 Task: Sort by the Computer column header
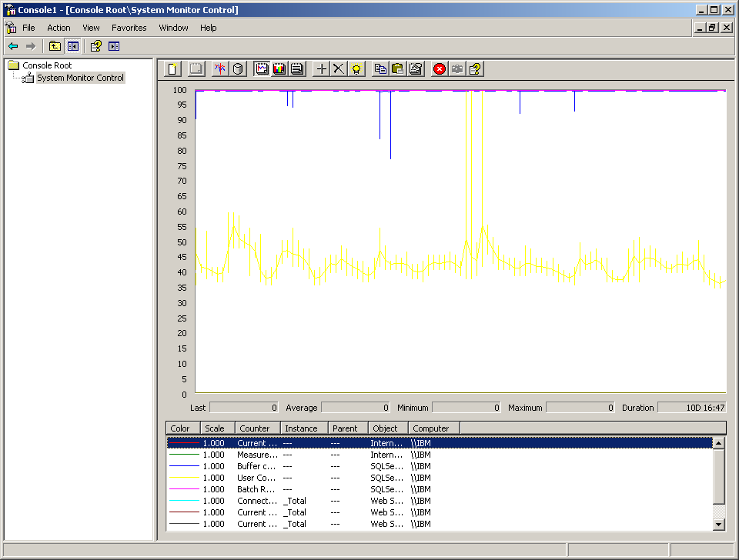[x=434, y=428]
